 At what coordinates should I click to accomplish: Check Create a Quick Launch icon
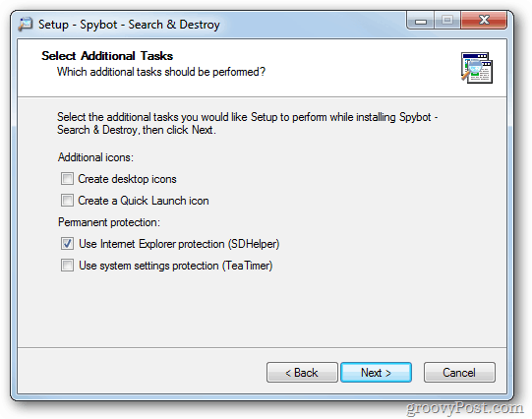(x=67, y=201)
